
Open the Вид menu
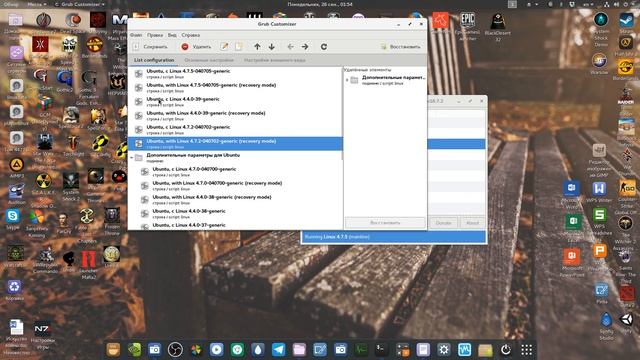coord(172,35)
